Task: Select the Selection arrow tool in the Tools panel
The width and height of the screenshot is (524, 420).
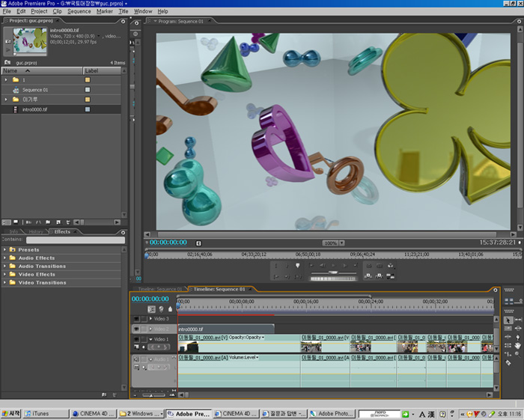Action: click(x=508, y=320)
